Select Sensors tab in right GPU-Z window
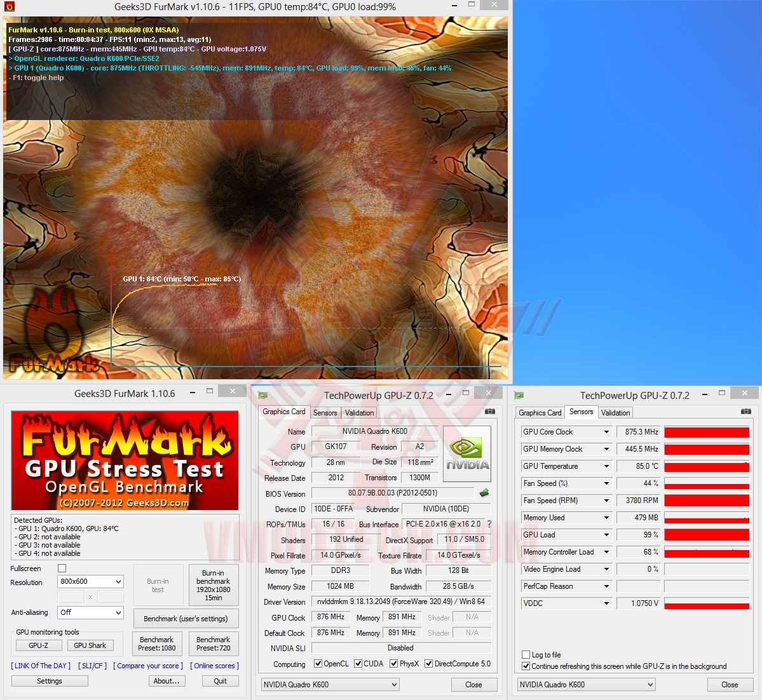 (x=582, y=412)
